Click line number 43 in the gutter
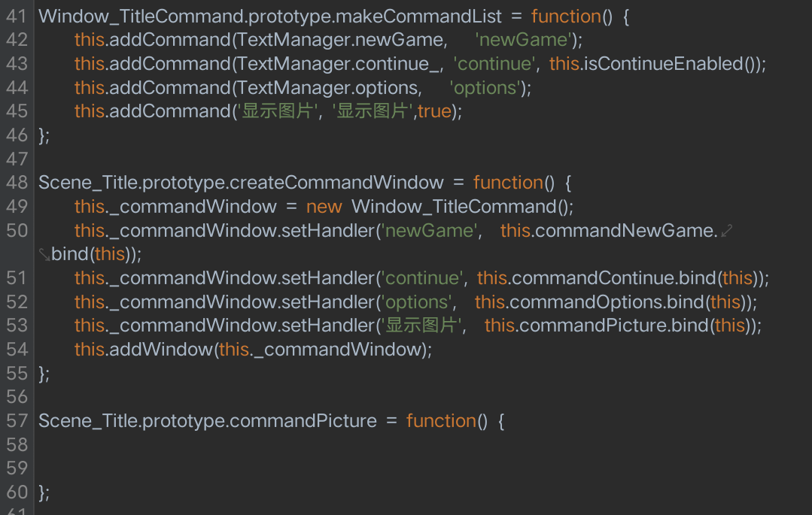The image size is (812, 515). [17, 64]
